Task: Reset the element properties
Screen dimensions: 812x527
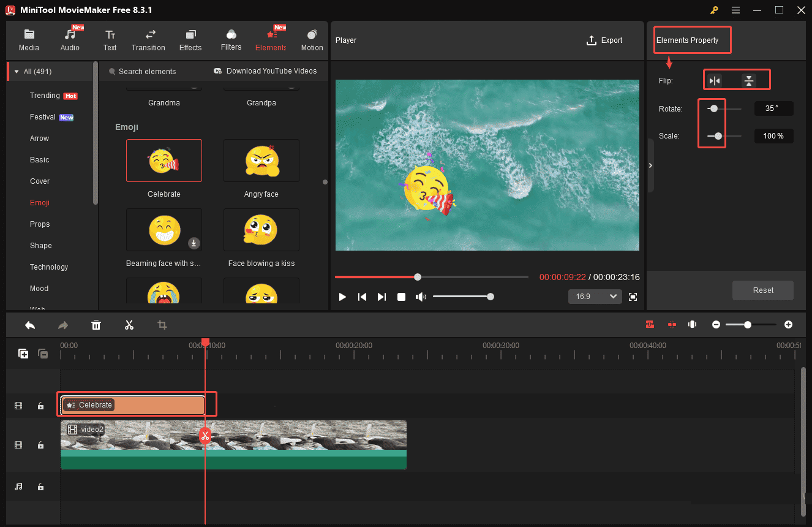Action: click(x=762, y=290)
